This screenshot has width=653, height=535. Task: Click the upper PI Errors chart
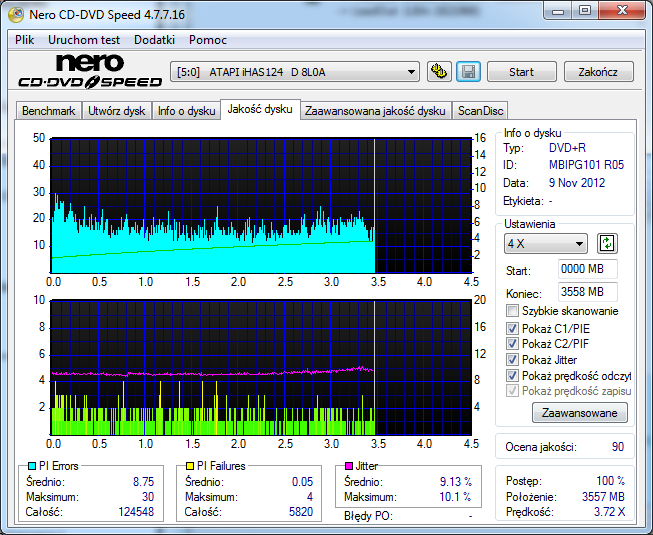pos(261,206)
